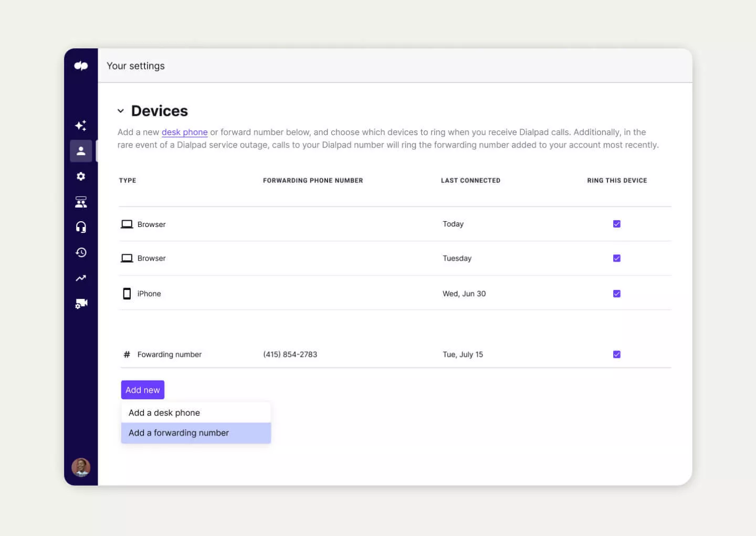Select Add a desk phone from menu
756x536 pixels.
click(x=164, y=413)
